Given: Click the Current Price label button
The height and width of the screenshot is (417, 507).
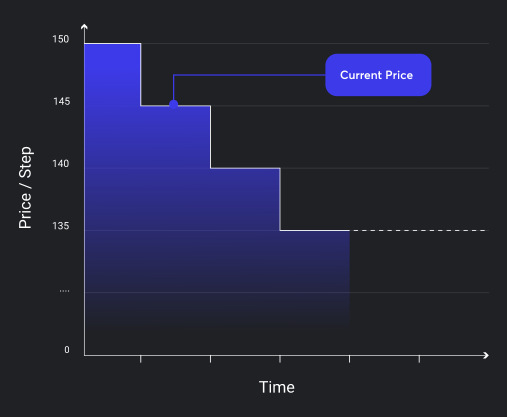Looking at the screenshot, I should tap(378, 75).
